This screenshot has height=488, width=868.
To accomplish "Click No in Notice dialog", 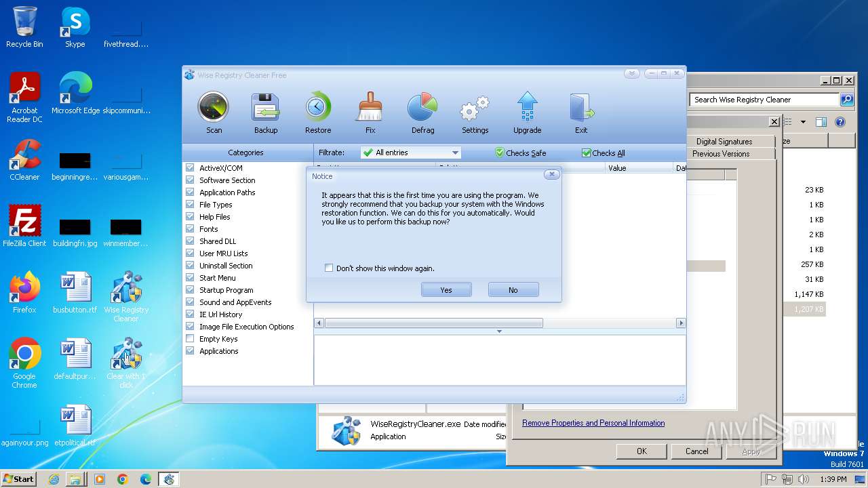I will click(513, 290).
